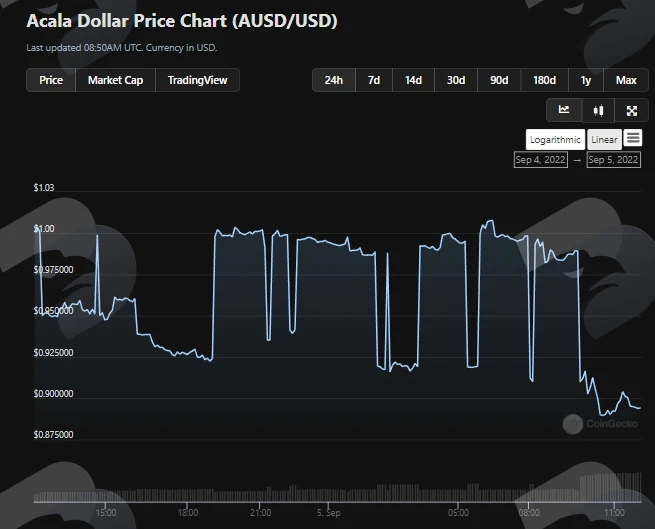Image resolution: width=655 pixels, height=529 pixels.
Task: Select the 24h time range
Action: click(334, 80)
